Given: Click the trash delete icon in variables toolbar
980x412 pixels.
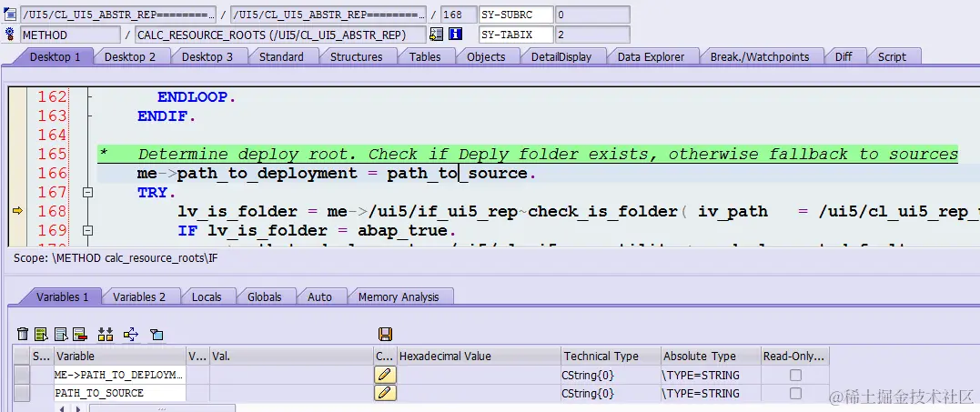Looking at the screenshot, I should pos(23,334).
